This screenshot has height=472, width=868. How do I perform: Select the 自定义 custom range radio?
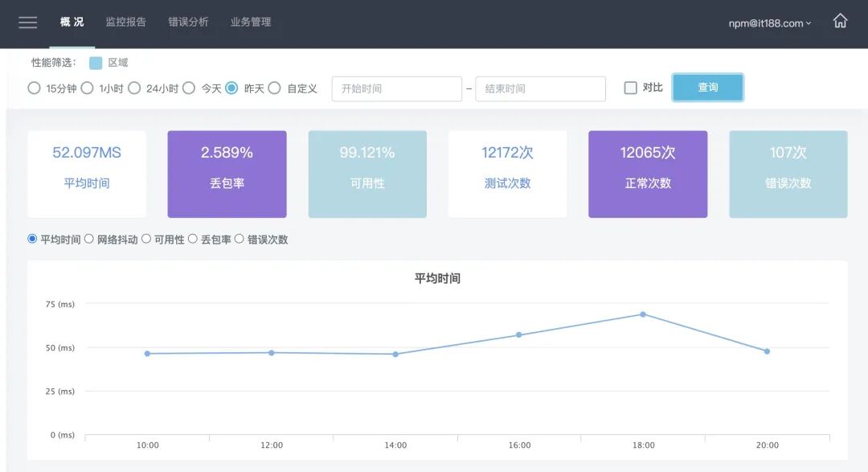275,88
